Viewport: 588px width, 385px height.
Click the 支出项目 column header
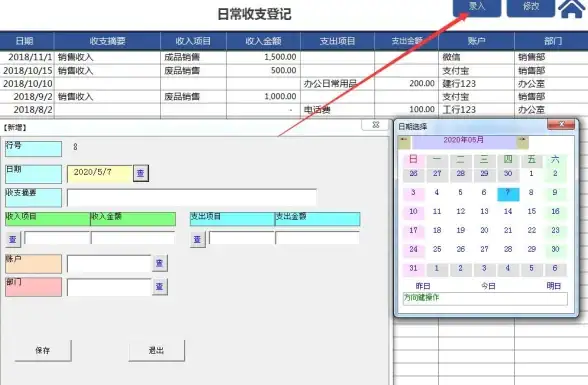coord(337,41)
